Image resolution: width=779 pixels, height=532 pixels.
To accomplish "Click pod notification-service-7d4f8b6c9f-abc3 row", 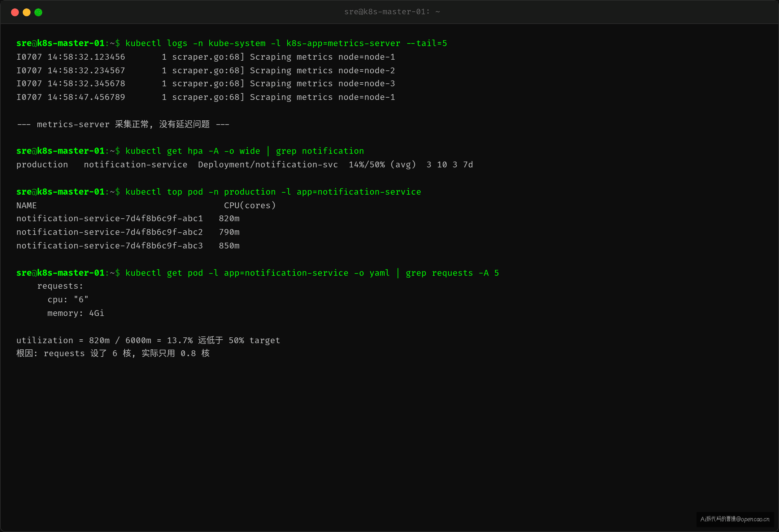I will [x=128, y=246].
